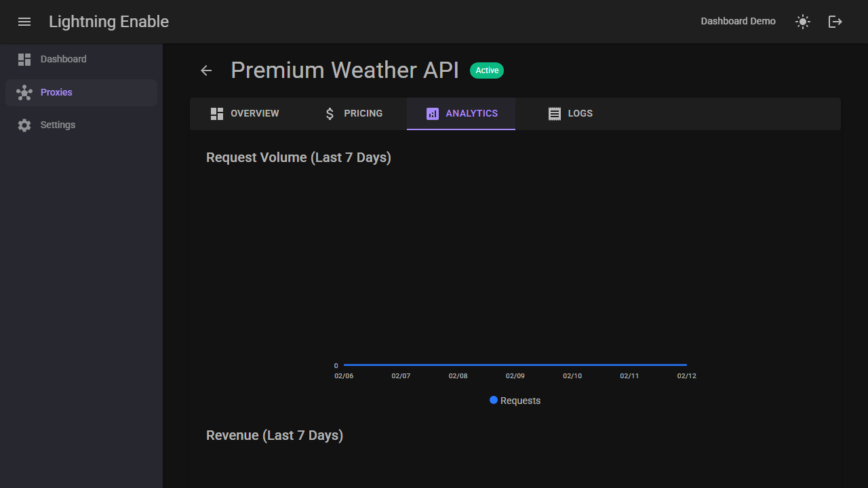Viewport: 868px width, 488px height.
Task: Click the Dashboard Demo label in header
Action: click(738, 21)
